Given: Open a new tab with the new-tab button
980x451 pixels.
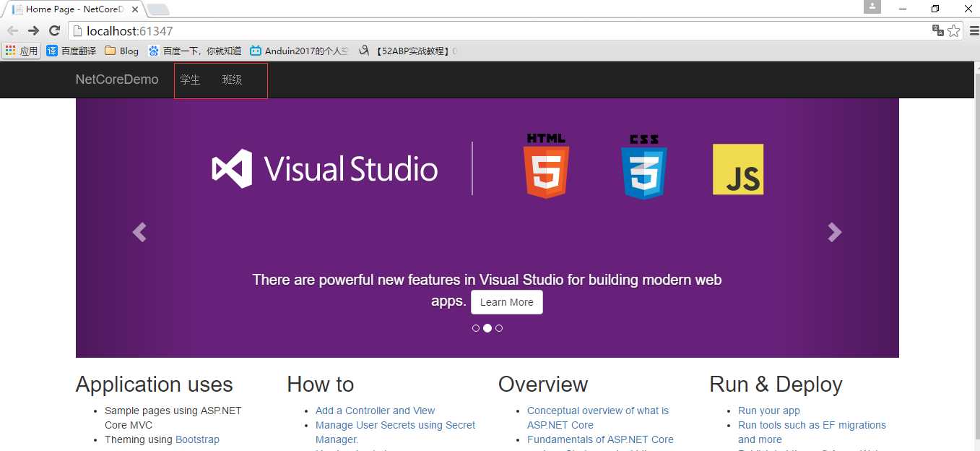Looking at the screenshot, I should pyautogui.click(x=158, y=9).
